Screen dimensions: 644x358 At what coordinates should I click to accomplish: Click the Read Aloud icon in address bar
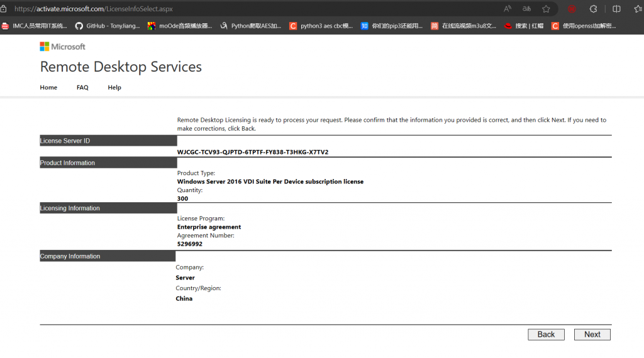point(508,9)
